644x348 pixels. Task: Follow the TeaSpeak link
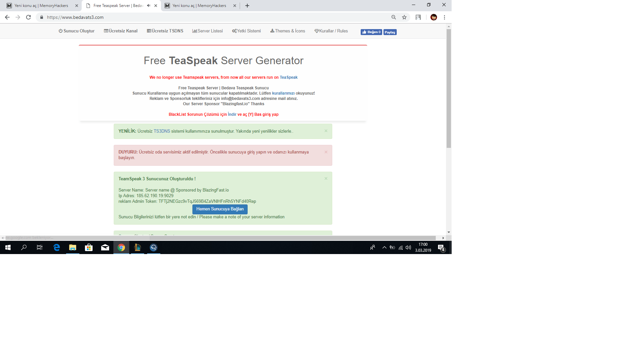[289, 77]
